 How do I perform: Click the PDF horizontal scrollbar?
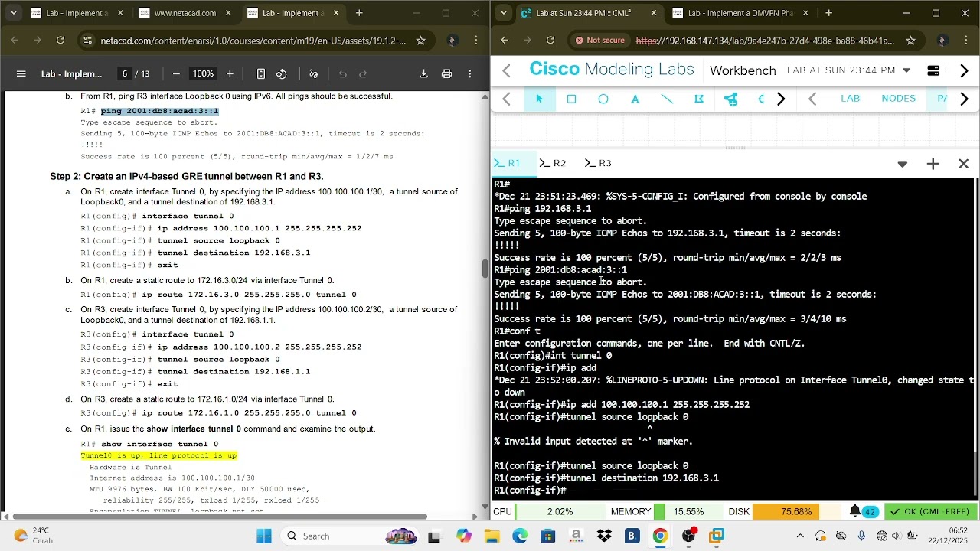(x=220, y=516)
